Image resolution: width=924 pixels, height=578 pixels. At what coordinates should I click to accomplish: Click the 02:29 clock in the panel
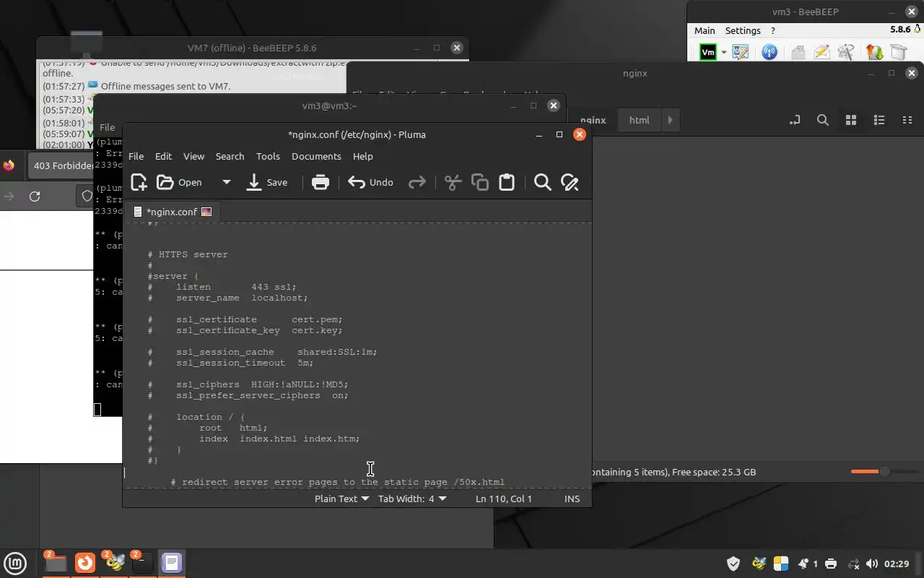[897, 564]
